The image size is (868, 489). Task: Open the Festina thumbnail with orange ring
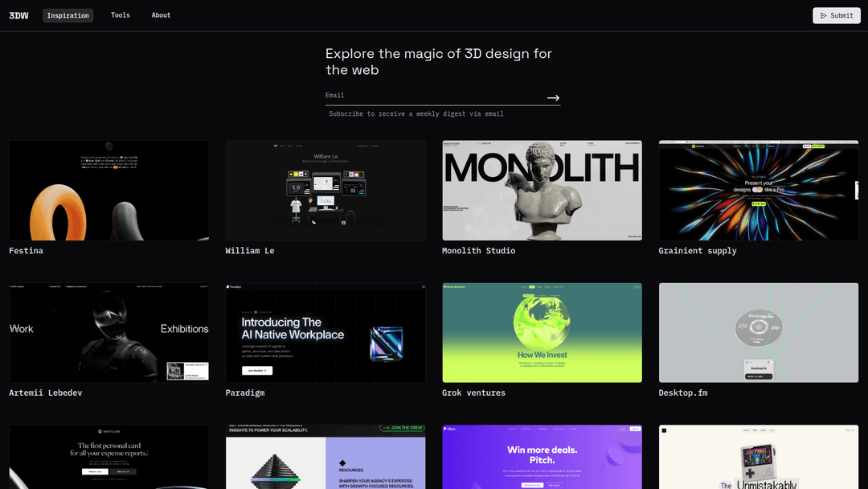point(109,191)
